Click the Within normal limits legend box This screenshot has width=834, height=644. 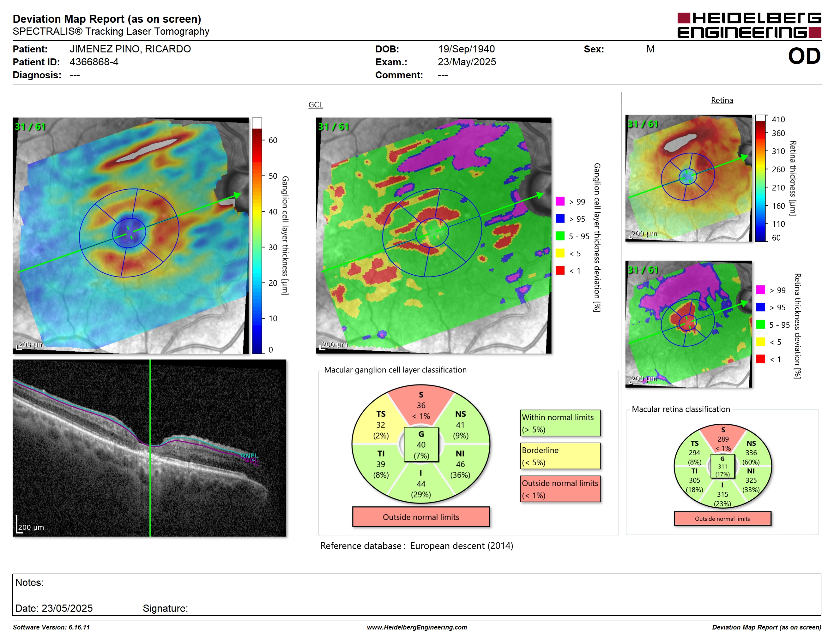click(560, 423)
